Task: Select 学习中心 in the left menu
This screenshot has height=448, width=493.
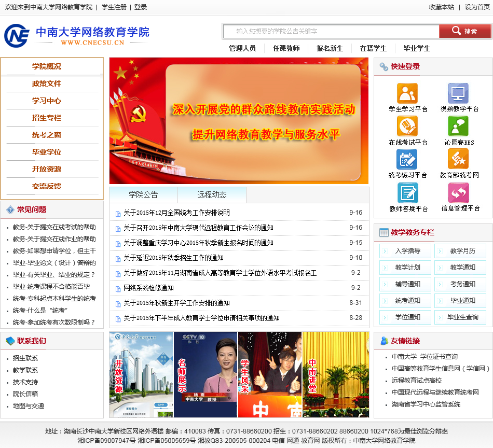Action: [47, 101]
